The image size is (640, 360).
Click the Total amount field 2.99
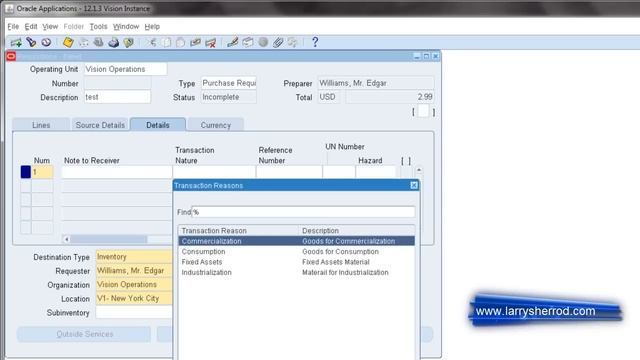pyautogui.click(x=389, y=97)
